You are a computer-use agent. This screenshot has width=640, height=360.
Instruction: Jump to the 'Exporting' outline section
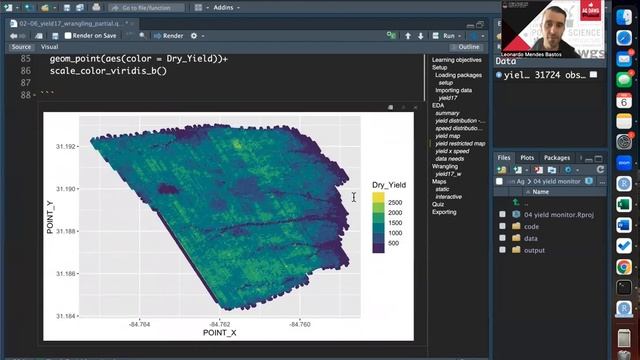point(444,212)
